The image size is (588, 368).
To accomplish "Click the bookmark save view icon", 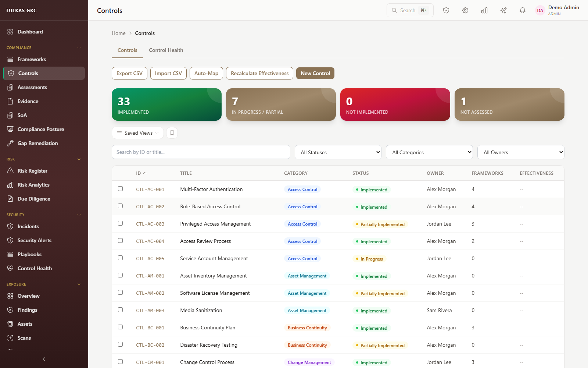I will pos(172,133).
